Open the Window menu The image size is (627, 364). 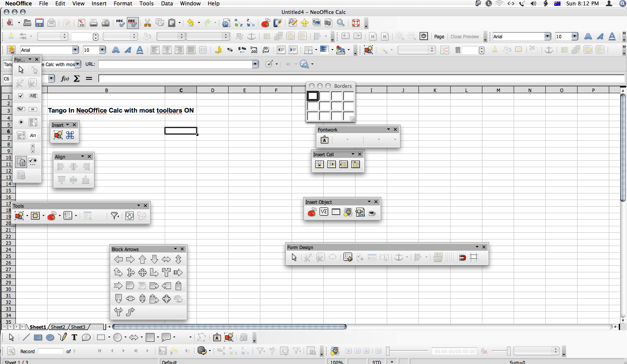coord(190,3)
